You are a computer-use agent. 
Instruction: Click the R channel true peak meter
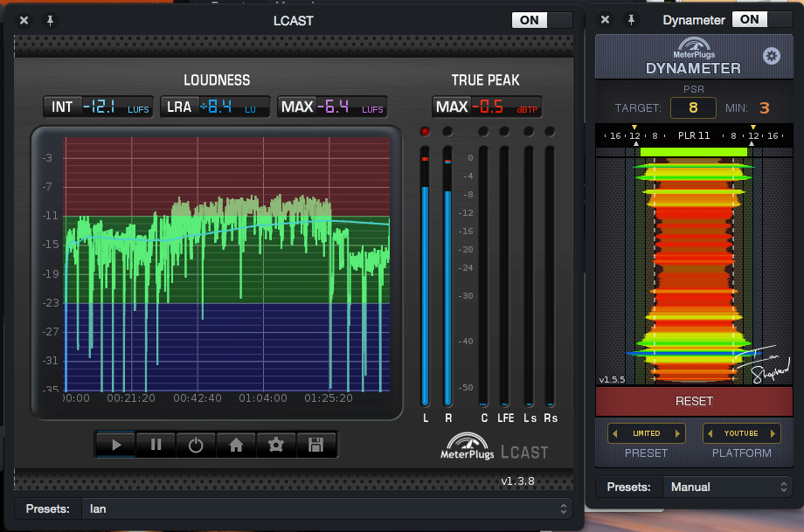click(x=447, y=277)
